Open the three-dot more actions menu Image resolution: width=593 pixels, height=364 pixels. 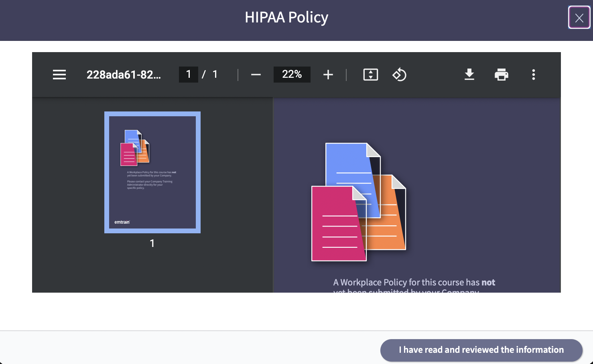coord(534,75)
